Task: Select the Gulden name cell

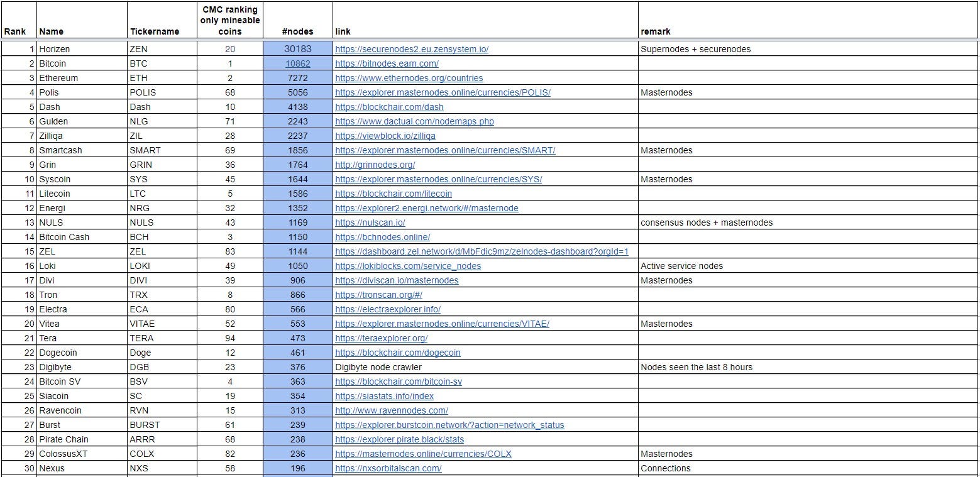Action: 82,121
